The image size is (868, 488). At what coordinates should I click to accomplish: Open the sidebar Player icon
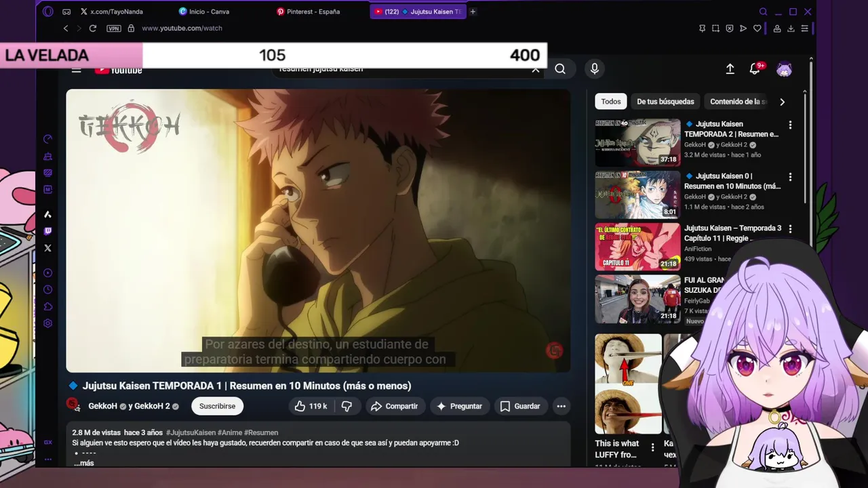pos(47,273)
